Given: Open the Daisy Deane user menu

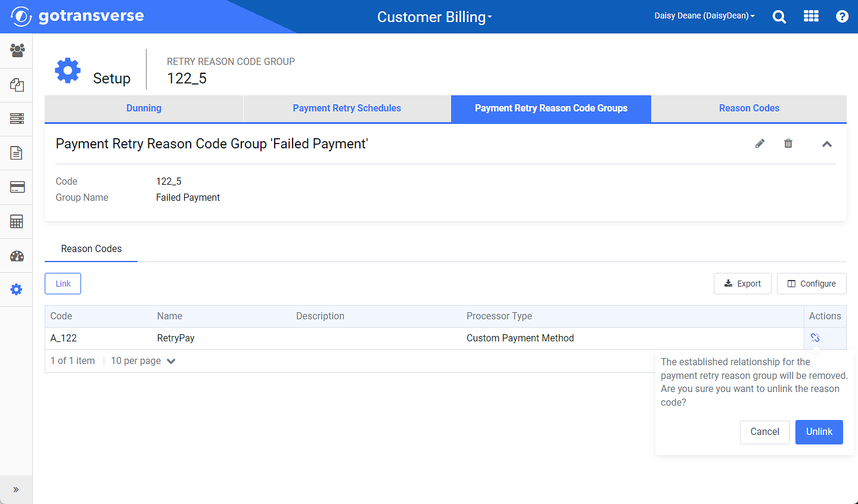Looking at the screenshot, I should (x=704, y=16).
